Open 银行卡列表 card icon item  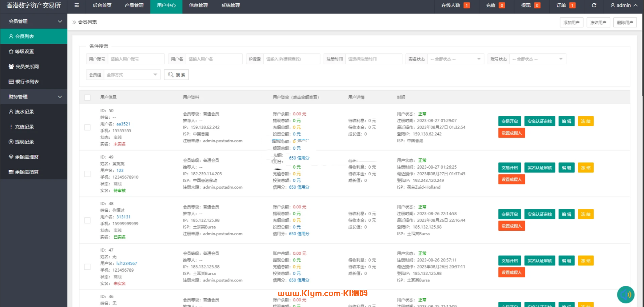[27, 81]
